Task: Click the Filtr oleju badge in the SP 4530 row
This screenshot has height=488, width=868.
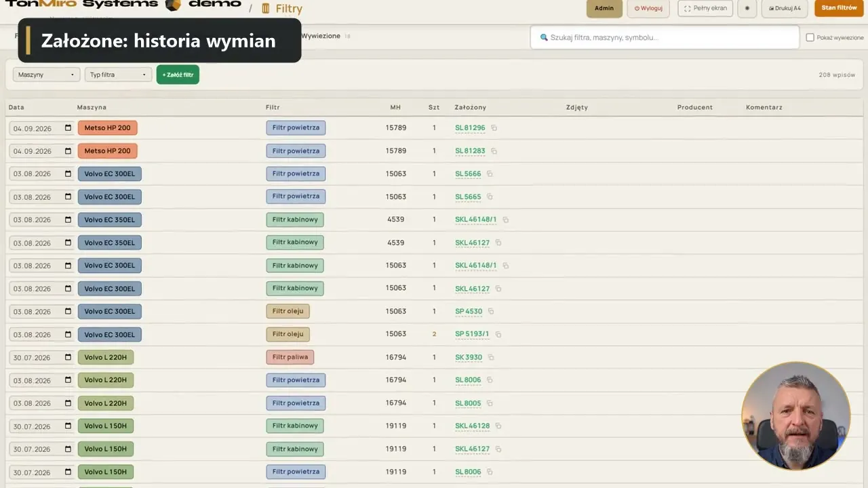Action: pyautogui.click(x=288, y=311)
